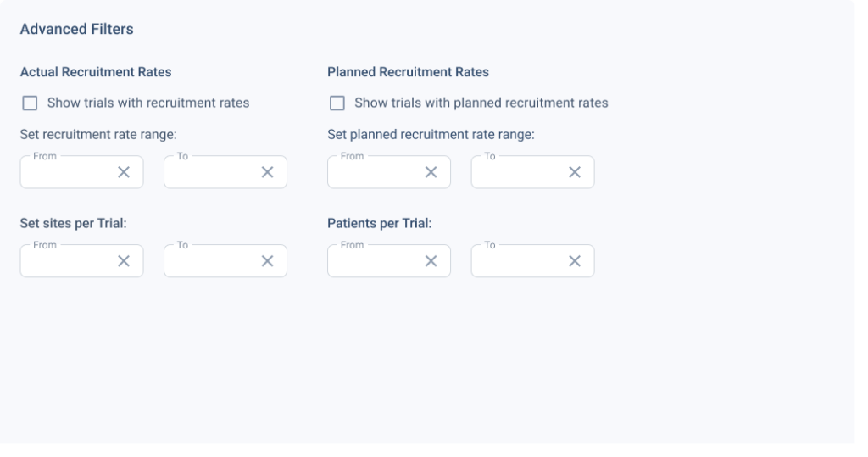Clear the planned recruitment rate From field

pyautogui.click(x=431, y=172)
